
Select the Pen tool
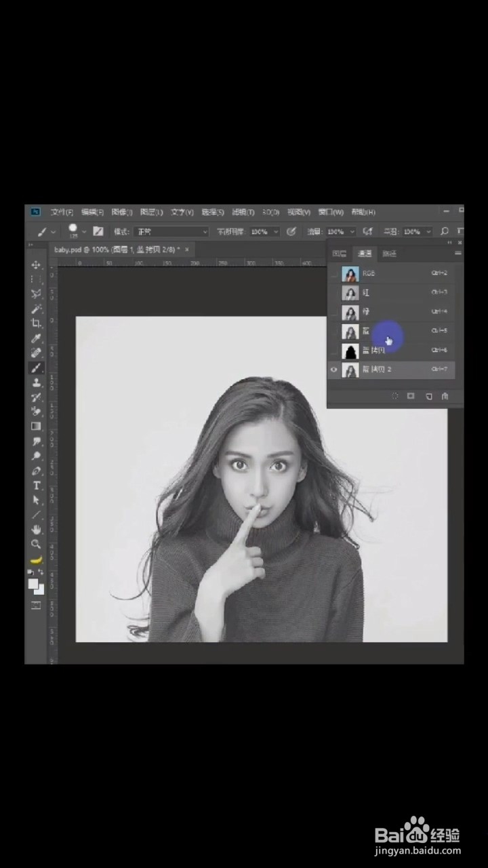tap(36, 471)
